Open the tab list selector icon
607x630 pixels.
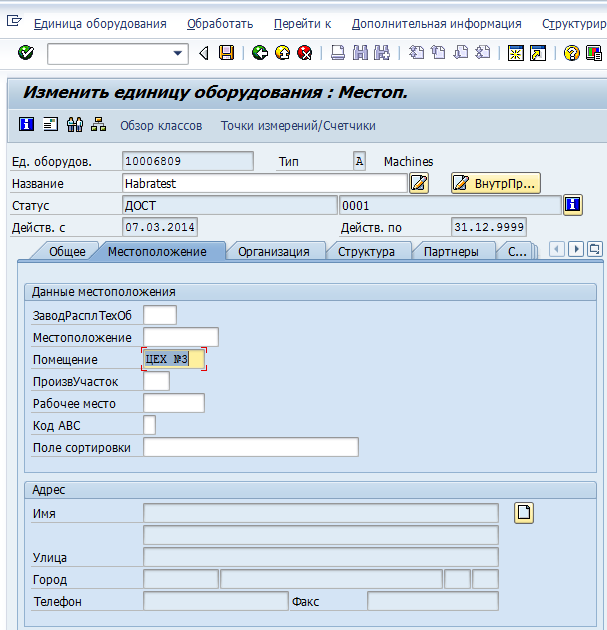click(595, 250)
